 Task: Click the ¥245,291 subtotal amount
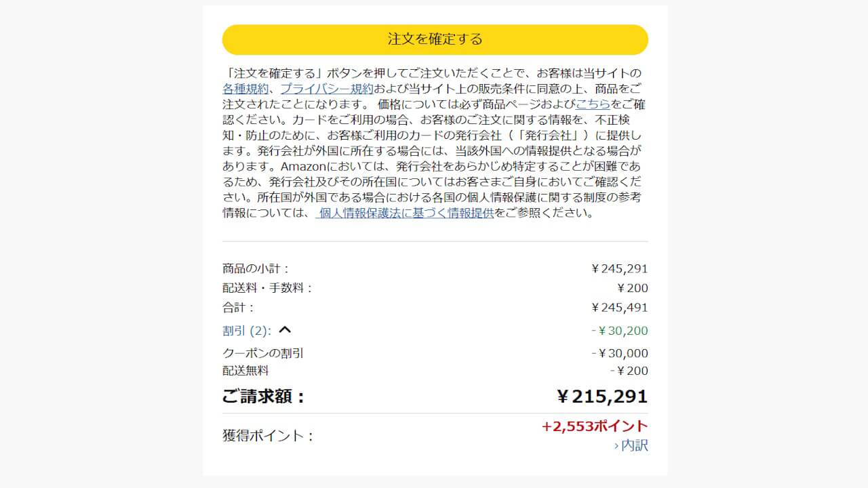(x=620, y=268)
